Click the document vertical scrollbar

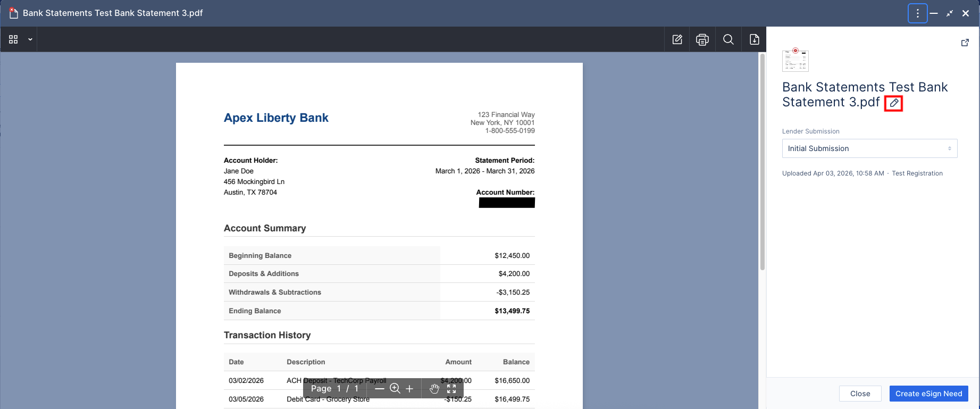pyautogui.click(x=762, y=162)
